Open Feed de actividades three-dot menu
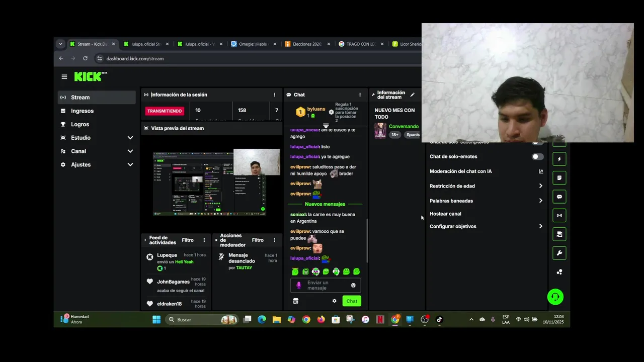This screenshot has height=362, width=644. (204, 240)
